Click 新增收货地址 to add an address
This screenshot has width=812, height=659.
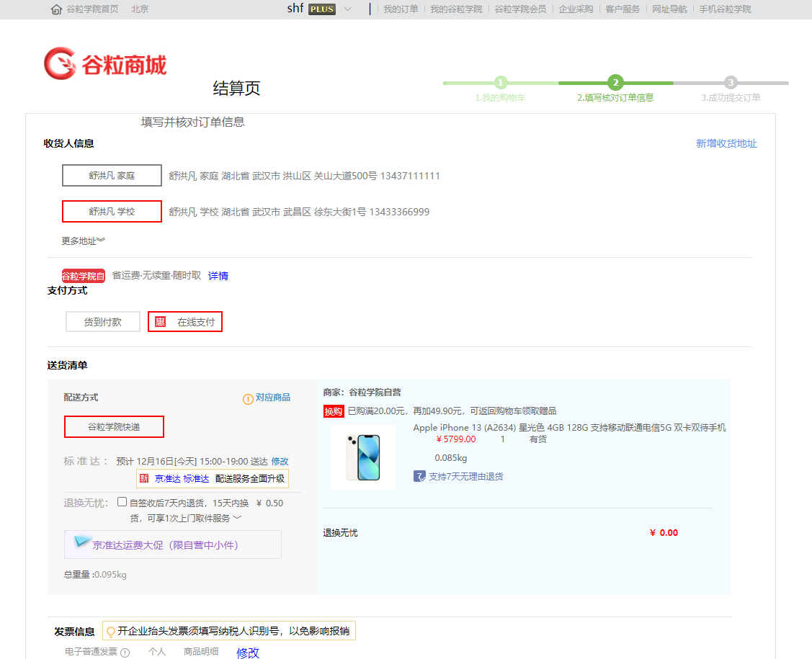point(726,143)
